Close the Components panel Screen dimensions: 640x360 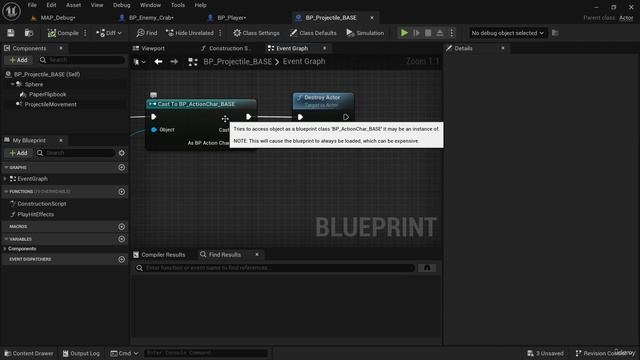(61, 48)
